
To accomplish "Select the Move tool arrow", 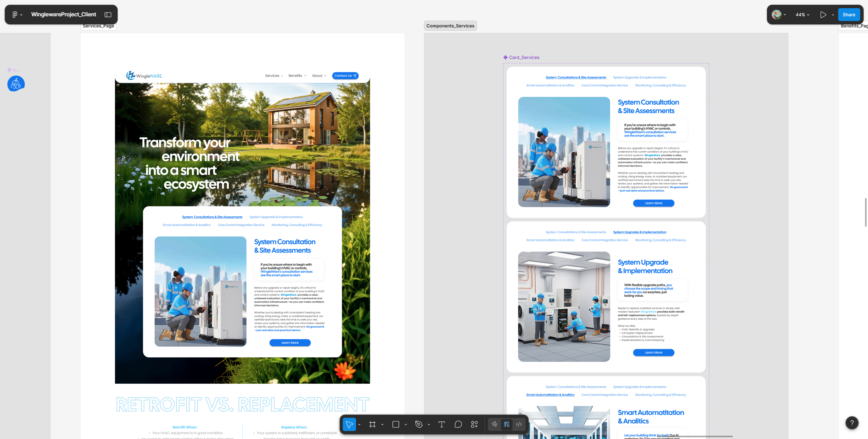I will 349,424.
